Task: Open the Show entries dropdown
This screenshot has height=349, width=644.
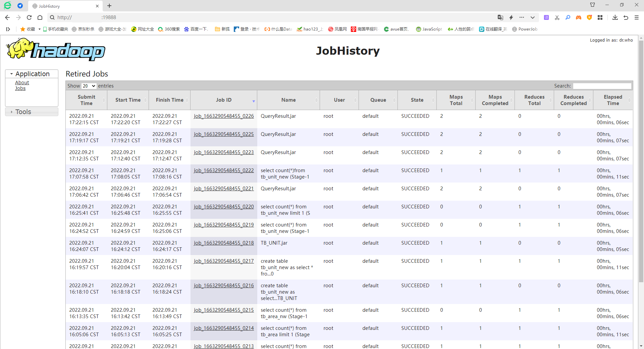Action: [x=89, y=86]
